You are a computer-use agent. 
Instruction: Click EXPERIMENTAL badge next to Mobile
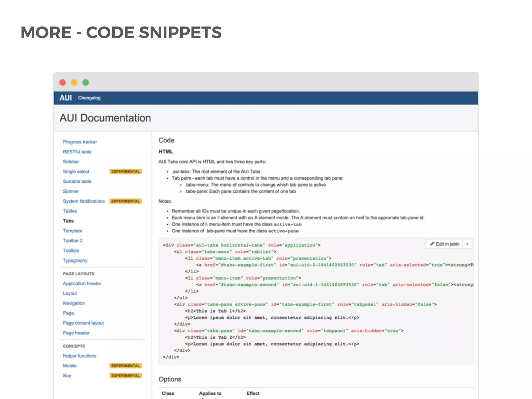point(125,366)
